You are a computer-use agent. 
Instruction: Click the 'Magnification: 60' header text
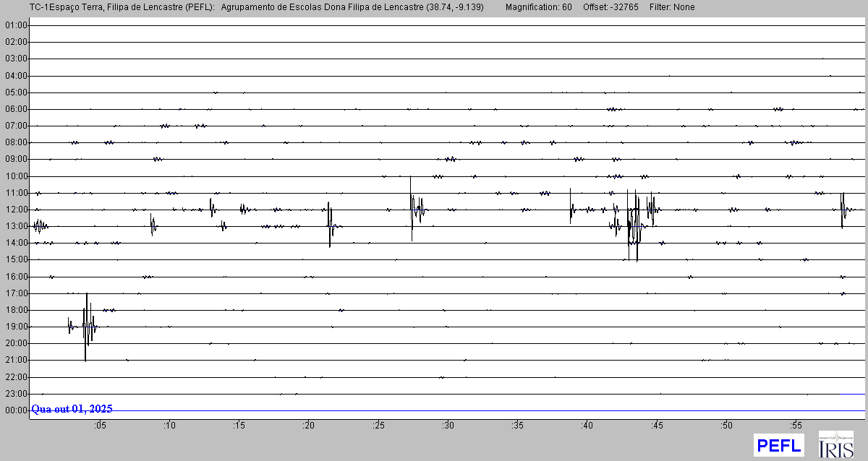tap(538, 7)
